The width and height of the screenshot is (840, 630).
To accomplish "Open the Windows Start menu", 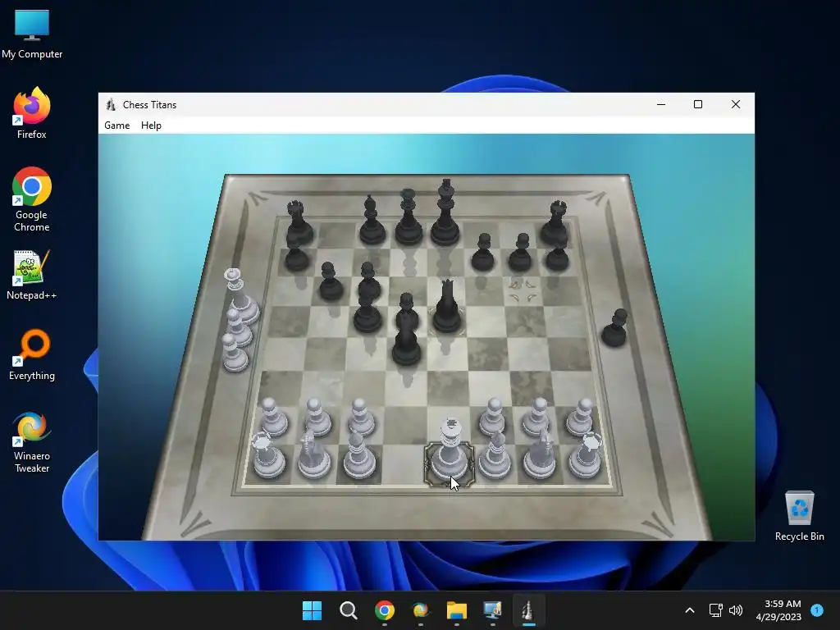I will [312, 610].
